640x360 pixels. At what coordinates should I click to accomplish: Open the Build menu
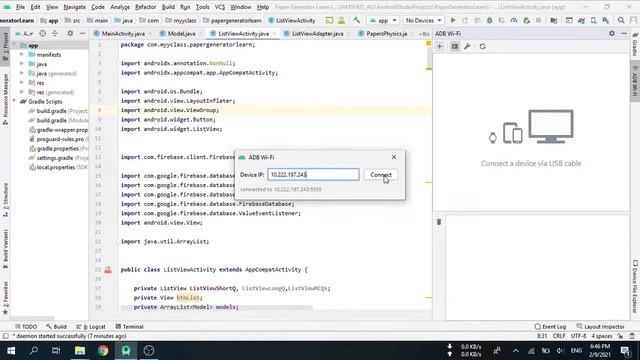point(168,7)
